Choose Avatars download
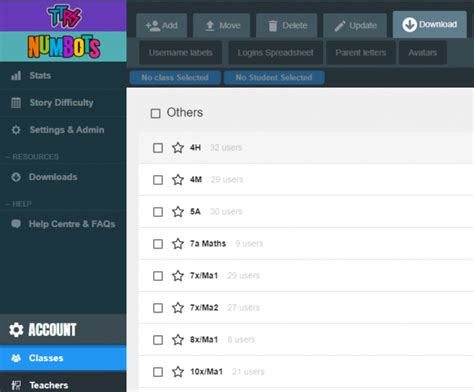This screenshot has width=474, height=392. coord(423,53)
